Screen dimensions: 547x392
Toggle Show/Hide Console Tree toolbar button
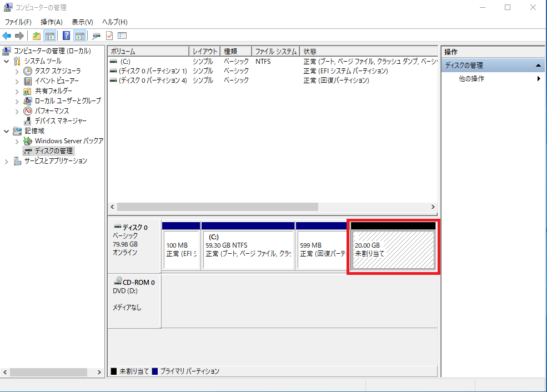coord(50,36)
